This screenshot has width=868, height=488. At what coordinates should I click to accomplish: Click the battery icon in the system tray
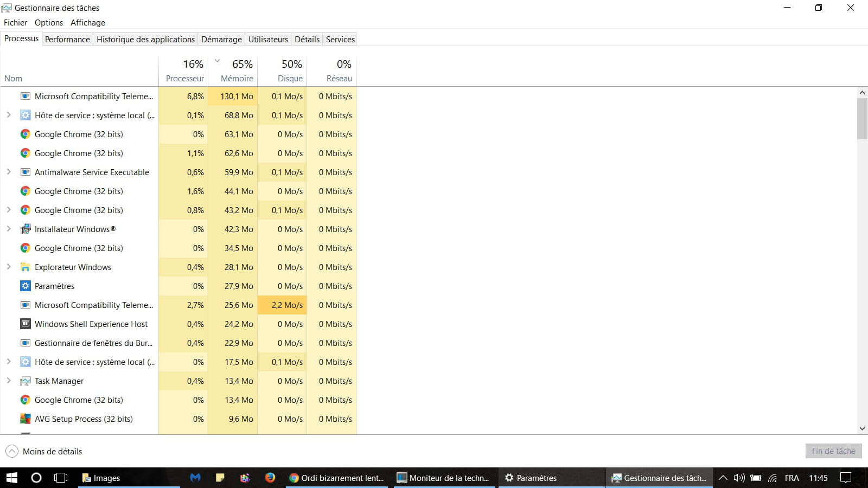[756, 478]
